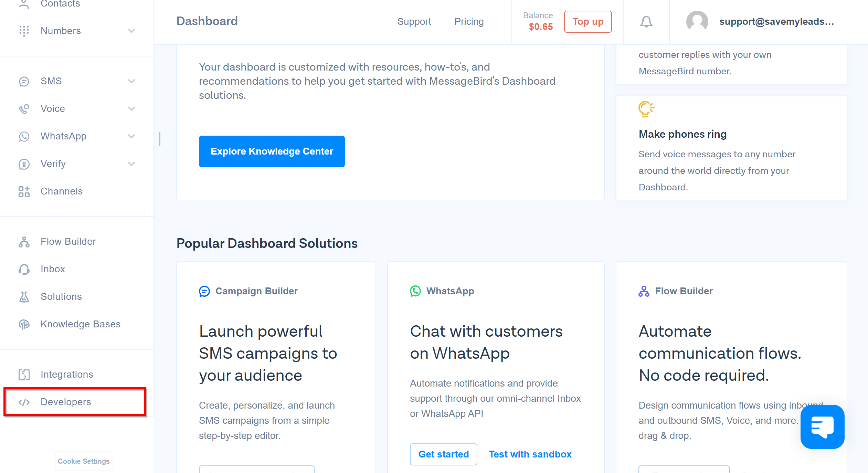
Task: Click the Dashboard page title
Action: click(207, 21)
